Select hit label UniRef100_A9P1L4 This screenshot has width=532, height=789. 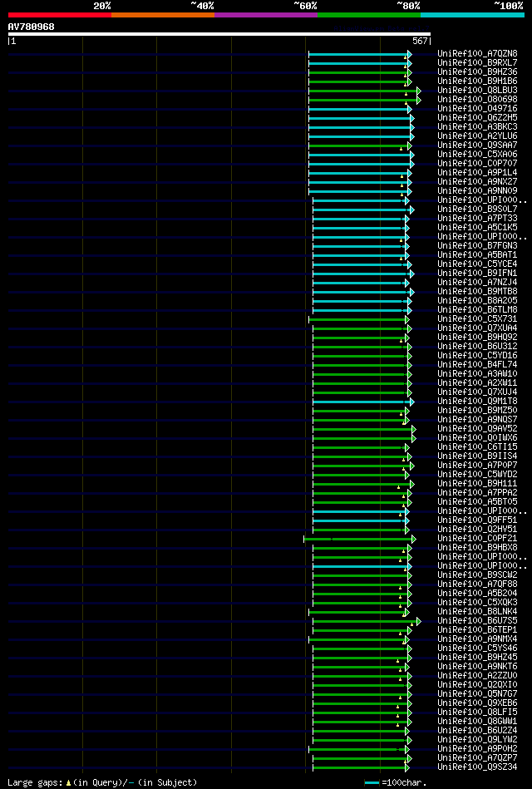tap(477, 173)
